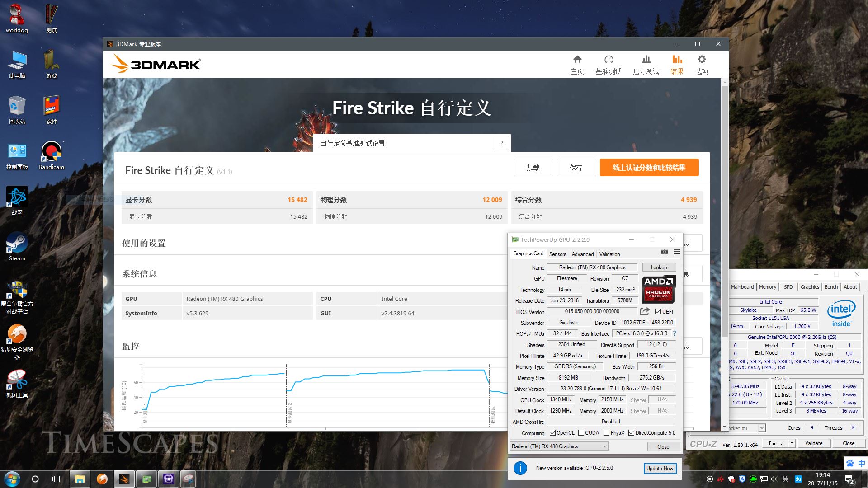Click the Intel inside logo in CPU-Z

pos(841,313)
